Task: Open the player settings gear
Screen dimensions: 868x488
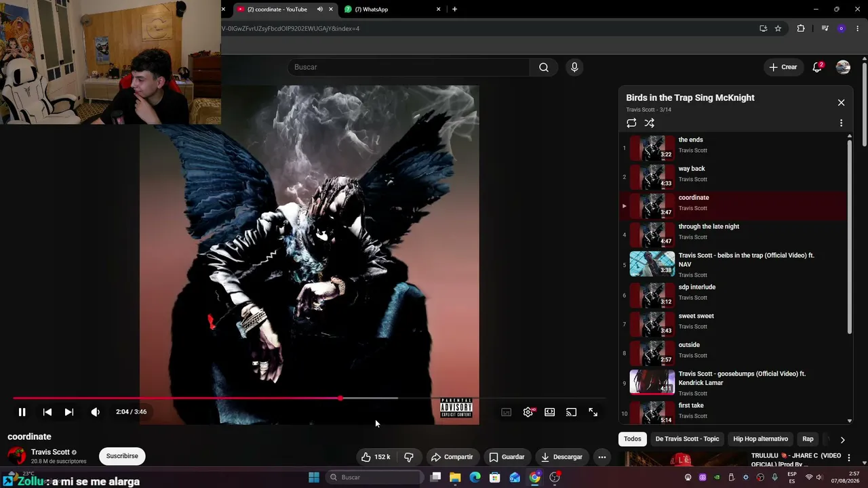Action: 528,412
